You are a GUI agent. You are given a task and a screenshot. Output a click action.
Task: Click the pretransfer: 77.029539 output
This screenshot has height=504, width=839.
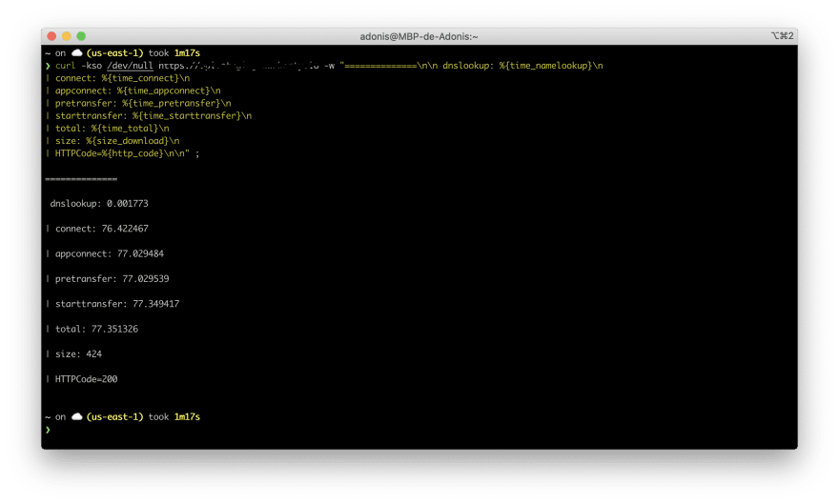click(113, 278)
